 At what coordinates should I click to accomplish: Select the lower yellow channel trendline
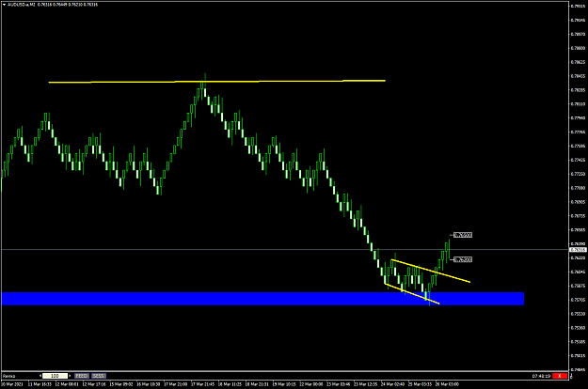(412, 294)
